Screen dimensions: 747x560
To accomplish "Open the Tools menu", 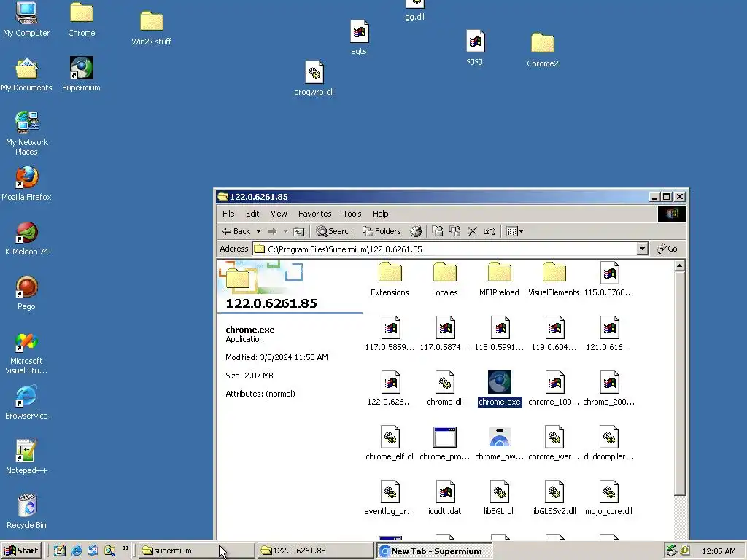I will click(352, 214).
